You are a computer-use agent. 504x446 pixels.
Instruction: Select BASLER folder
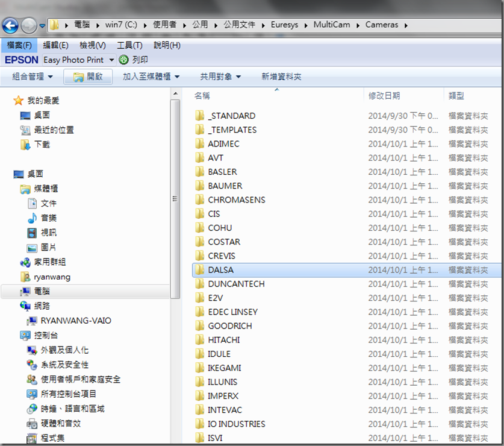(x=222, y=172)
